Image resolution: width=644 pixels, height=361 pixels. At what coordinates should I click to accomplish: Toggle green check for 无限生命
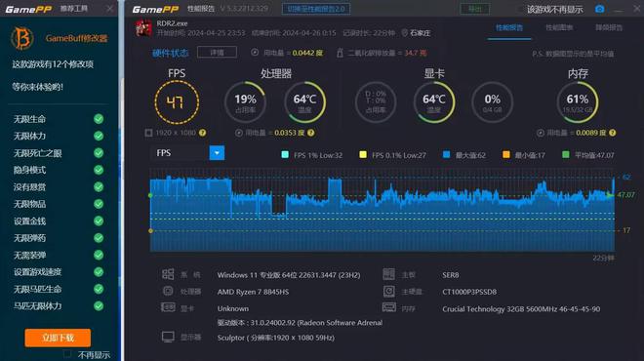pos(99,119)
